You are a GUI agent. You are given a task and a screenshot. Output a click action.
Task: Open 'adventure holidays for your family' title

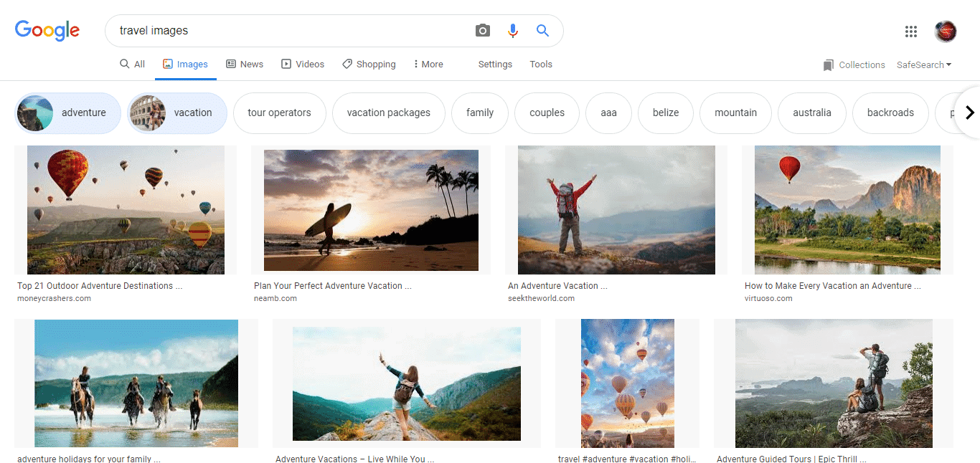coord(89,459)
